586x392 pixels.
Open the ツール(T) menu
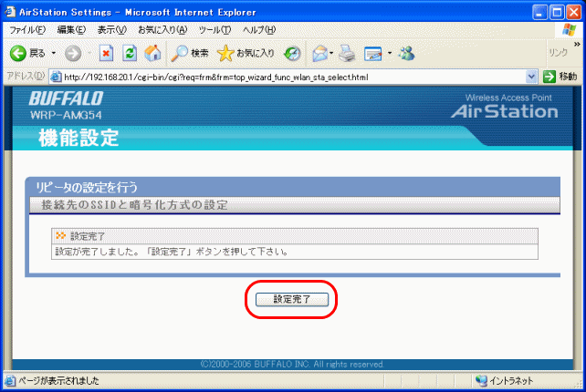tap(215, 30)
